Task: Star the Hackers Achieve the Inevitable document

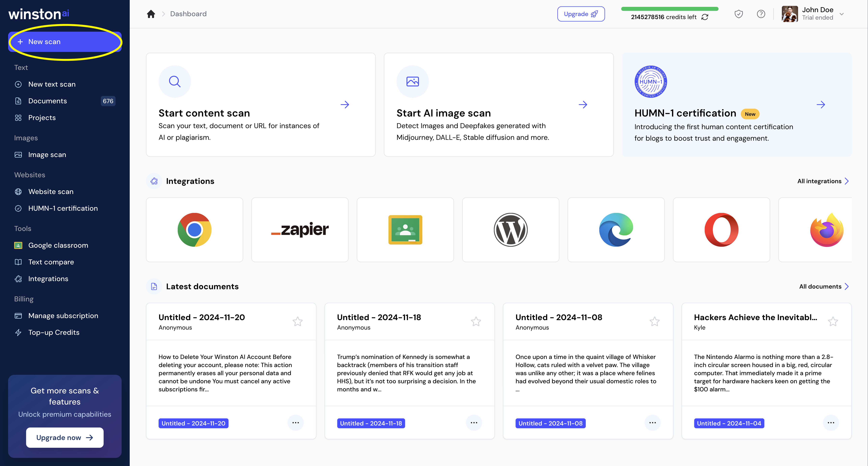Action: (833, 321)
